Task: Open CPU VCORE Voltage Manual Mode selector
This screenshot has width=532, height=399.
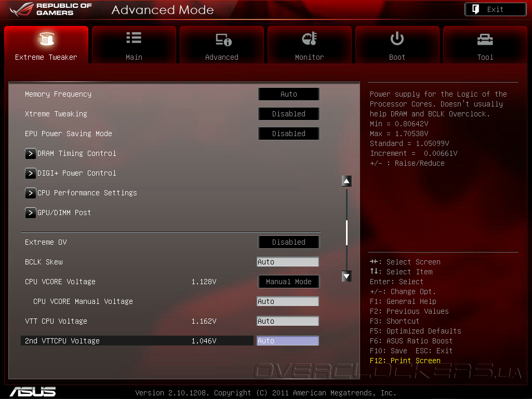Action: pyautogui.click(x=289, y=281)
